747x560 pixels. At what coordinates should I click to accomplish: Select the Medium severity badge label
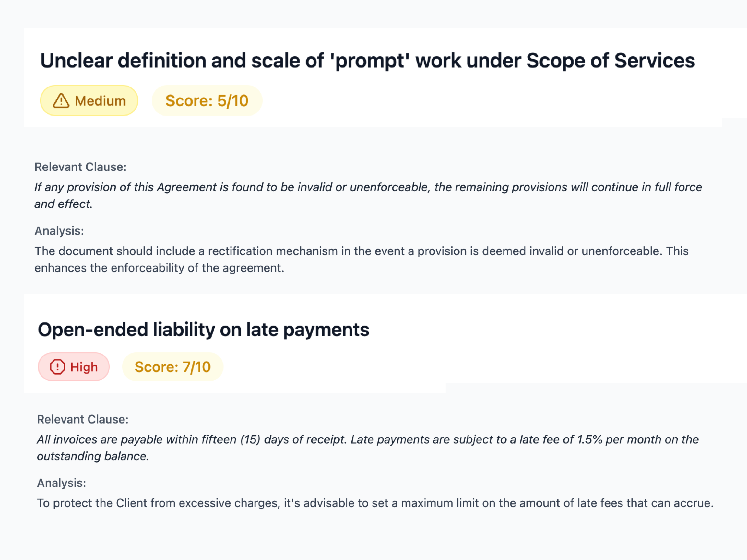coord(100,101)
